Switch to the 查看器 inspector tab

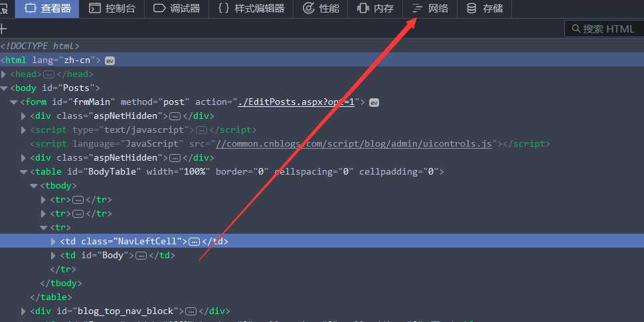(x=47, y=8)
